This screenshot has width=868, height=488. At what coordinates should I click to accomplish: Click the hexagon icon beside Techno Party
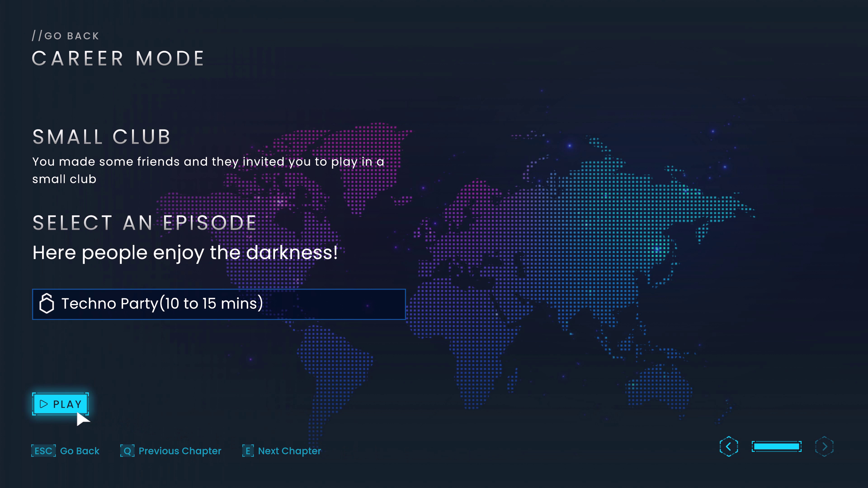click(x=47, y=304)
